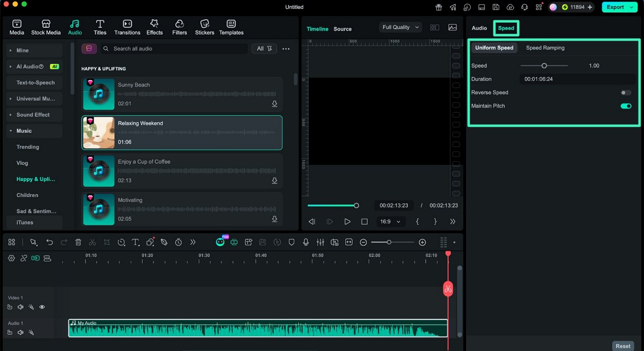The image size is (644, 351).
Task: Open the Stickers tab
Action: (x=205, y=27)
